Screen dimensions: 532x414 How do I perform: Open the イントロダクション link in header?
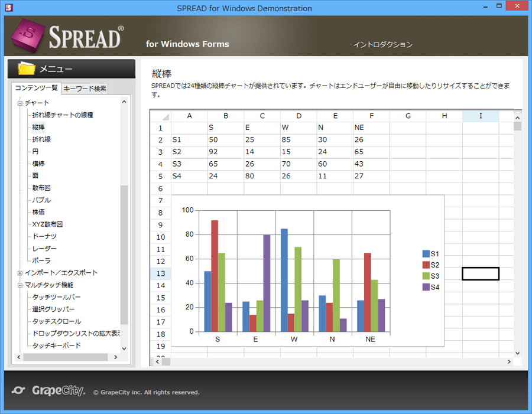point(382,44)
